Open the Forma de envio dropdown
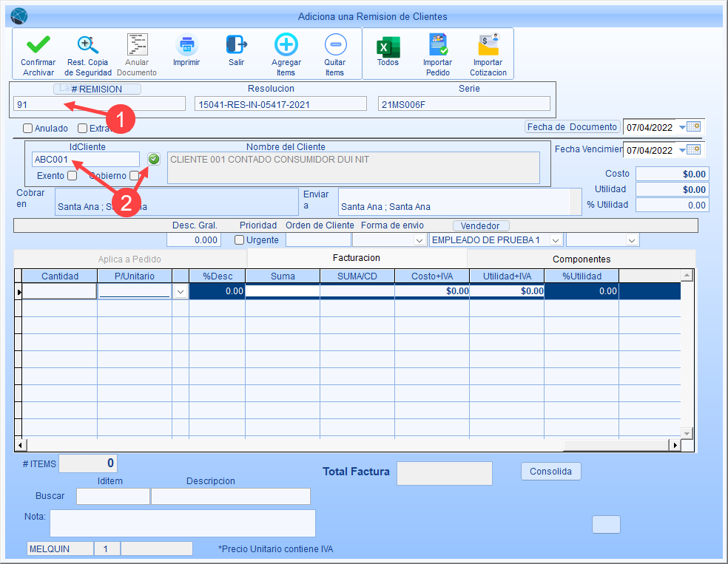Viewport: 728px width, 564px height. [x=419, y=240]
